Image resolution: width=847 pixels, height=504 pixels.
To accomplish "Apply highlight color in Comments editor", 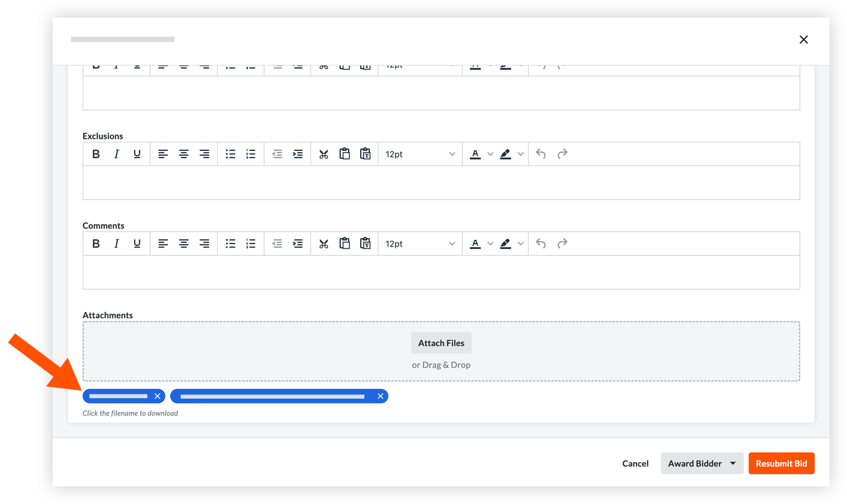I will [x=506, y=244].
